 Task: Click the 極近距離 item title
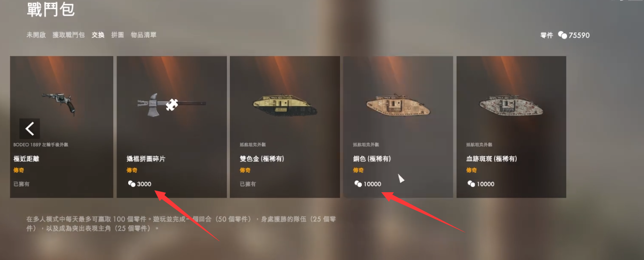tap(27, 159)
